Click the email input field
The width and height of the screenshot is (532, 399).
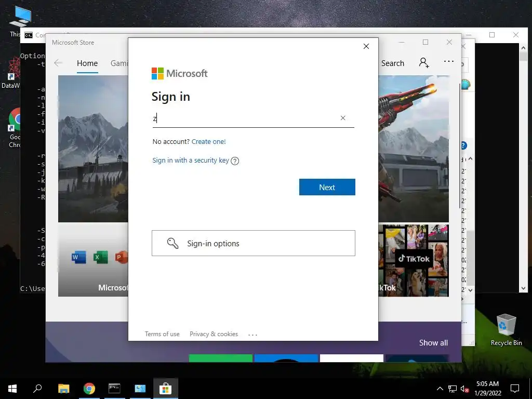tap(253, 118)
